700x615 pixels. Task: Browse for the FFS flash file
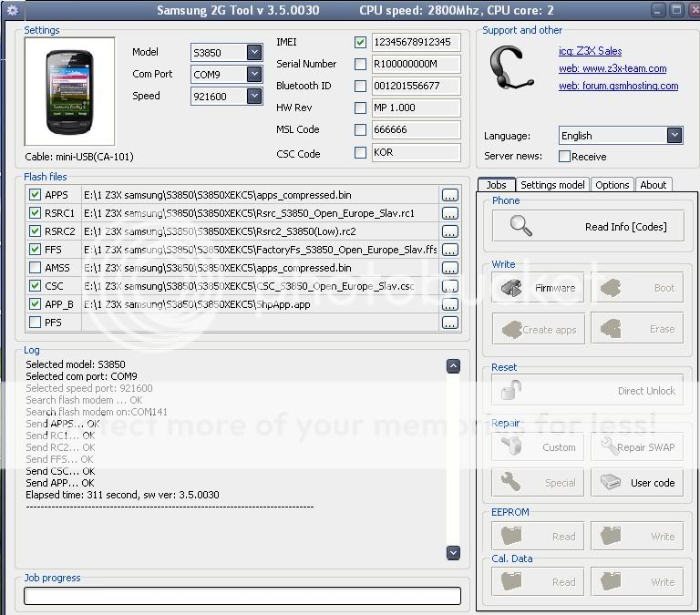[x=450, y=250]
